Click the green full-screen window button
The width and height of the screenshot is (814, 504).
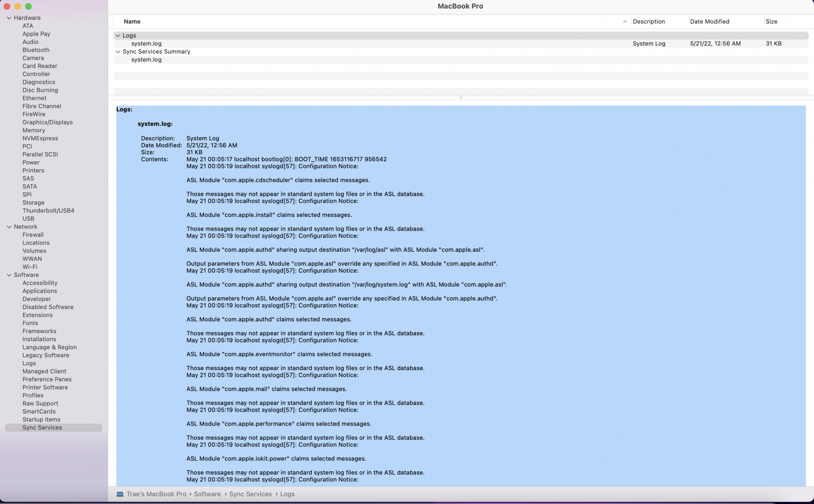coord(28,6)
